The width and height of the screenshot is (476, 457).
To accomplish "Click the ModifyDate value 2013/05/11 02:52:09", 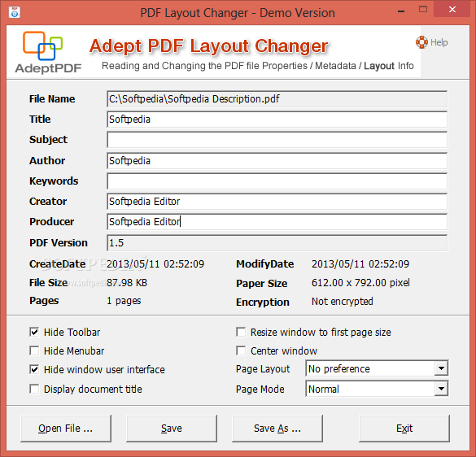I will [x=360, y=263].
